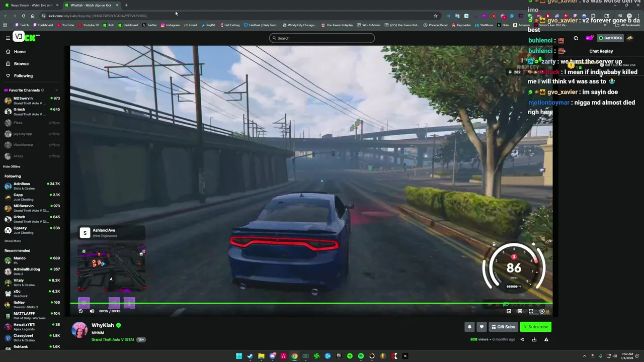Mute the clip with the volume icon
The height and width of the screenshot is (362, 644).
click(92, 311)
